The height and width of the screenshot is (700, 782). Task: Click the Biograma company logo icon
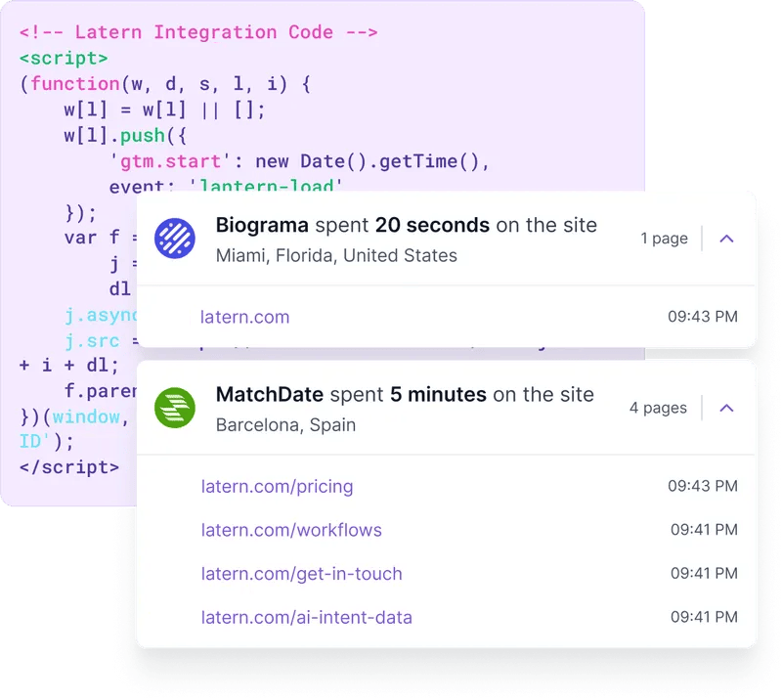pos(175,239)
